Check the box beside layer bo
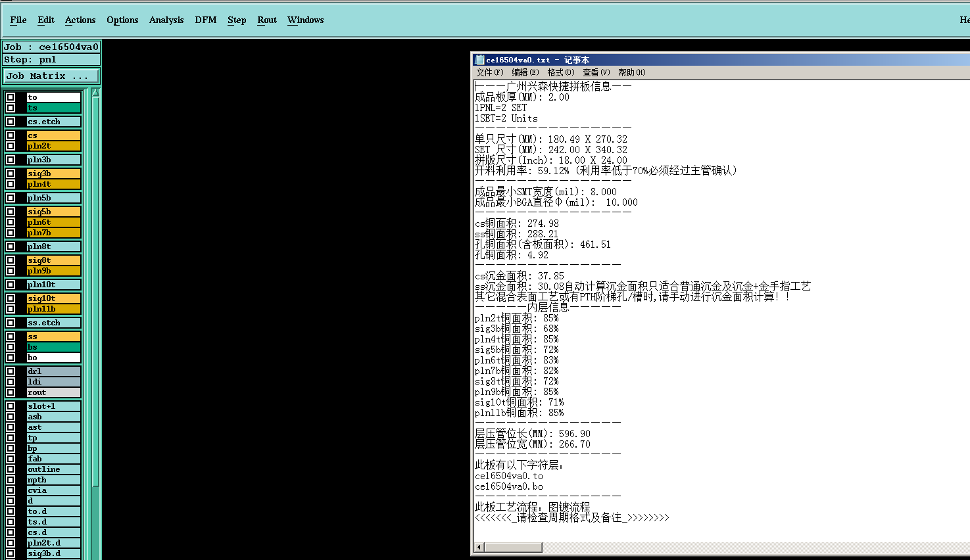970x560 pixels. (11, 358)
